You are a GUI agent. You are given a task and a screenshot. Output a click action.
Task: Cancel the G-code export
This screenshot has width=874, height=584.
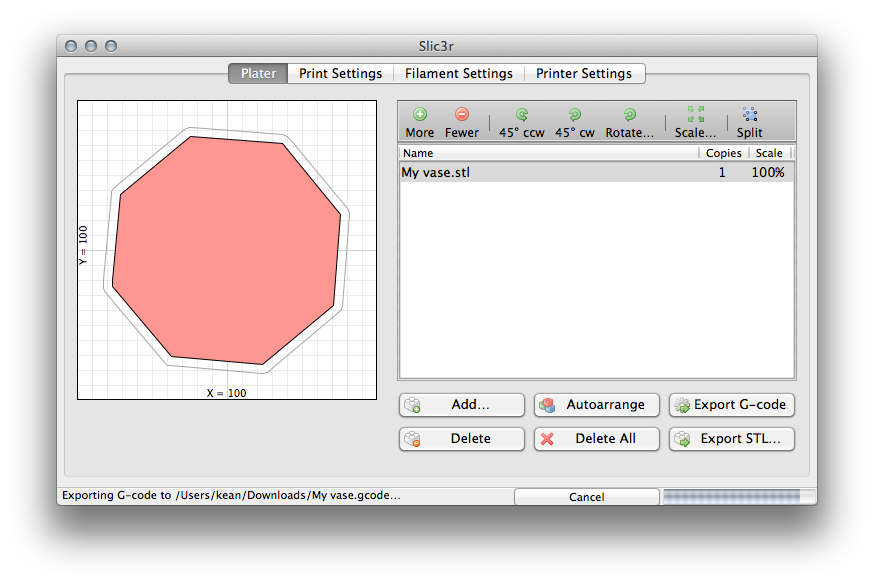[586, 497]
